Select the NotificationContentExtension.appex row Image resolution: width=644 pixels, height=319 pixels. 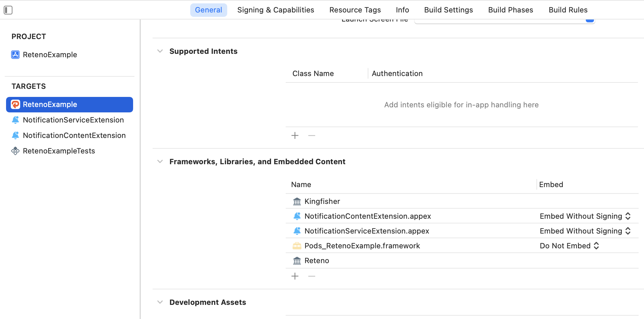[x=462, y=216]
